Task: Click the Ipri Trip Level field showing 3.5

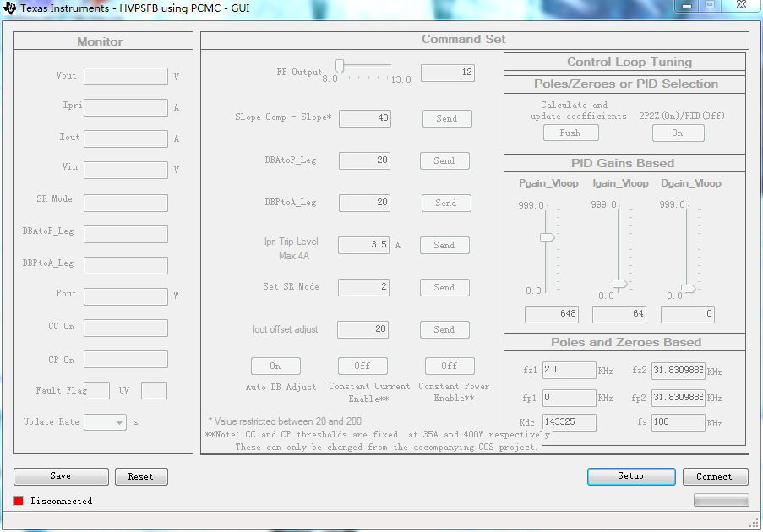Action: pos(364,245)
